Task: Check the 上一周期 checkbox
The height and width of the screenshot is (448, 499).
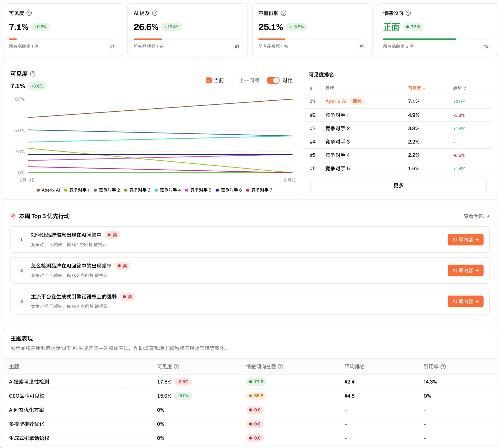Action: pyautogui.click(x=234, y=80)
